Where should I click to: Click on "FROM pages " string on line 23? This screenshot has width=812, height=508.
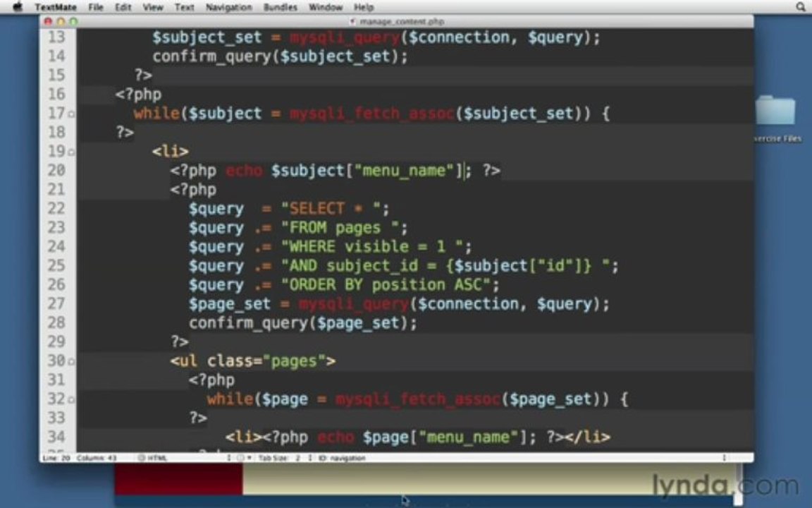[x=340, y=228]
